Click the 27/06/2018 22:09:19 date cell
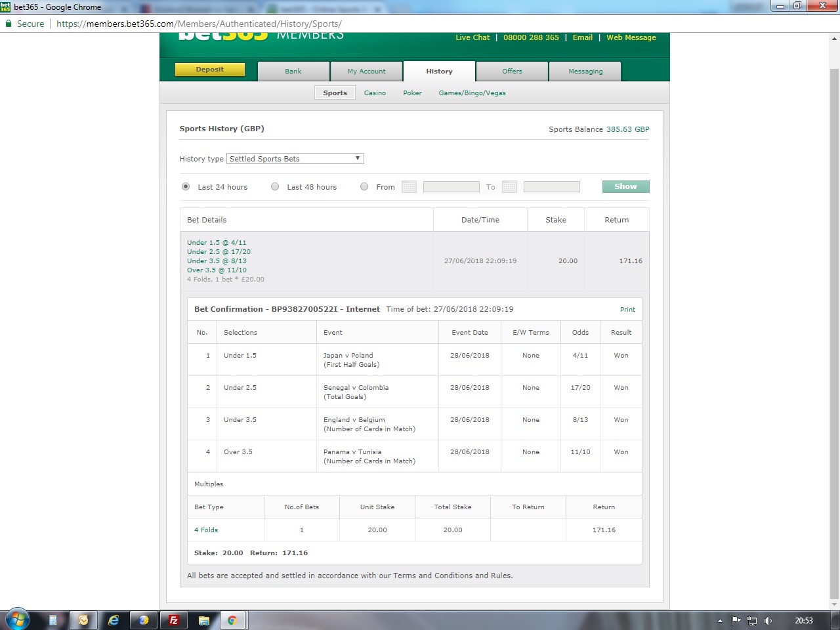 tap(480, 261)
